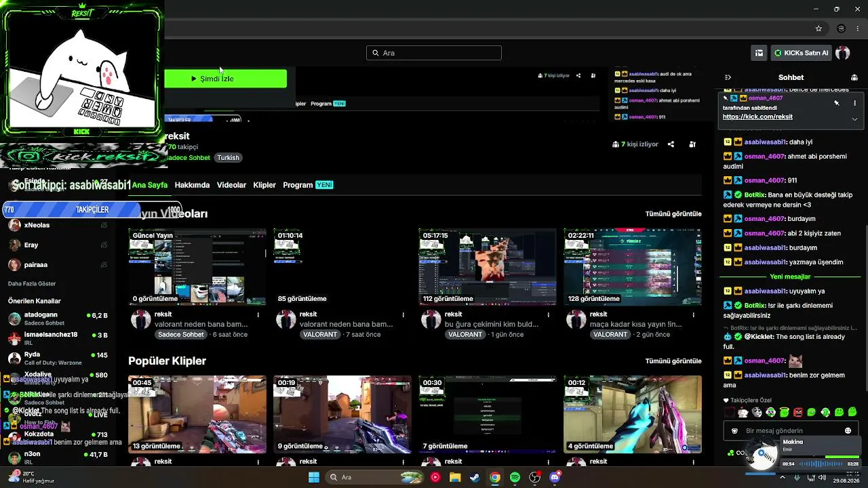Screen dimensions: 868x488
Task: Click the KICKs Satın Al button
Action: coord(801,53)
